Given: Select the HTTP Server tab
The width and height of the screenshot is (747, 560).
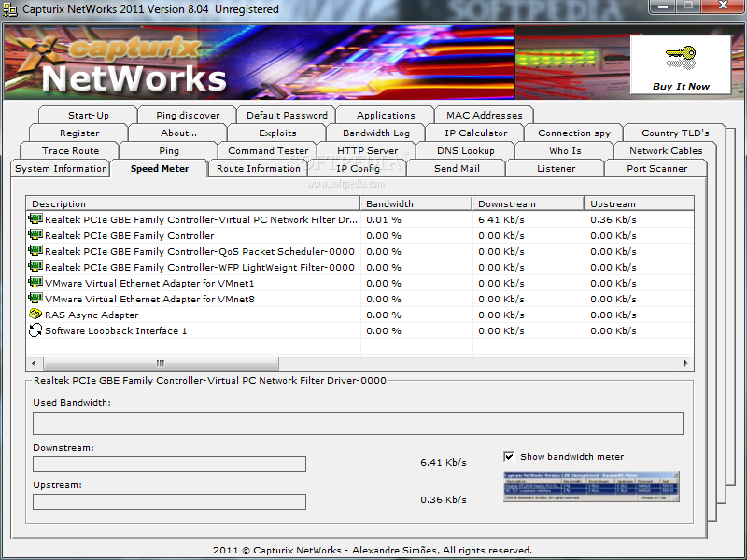Looking at the screenshot, I should click(367, 150).
